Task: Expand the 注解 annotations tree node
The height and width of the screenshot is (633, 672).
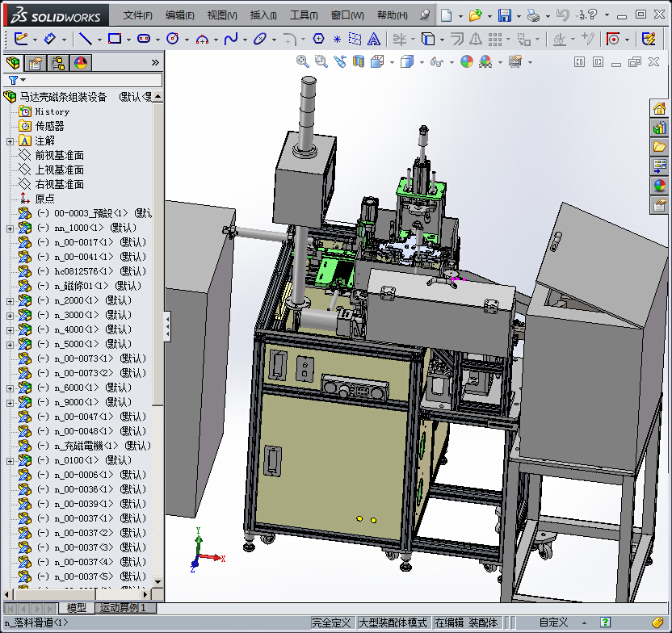Action: coord(10,141)
